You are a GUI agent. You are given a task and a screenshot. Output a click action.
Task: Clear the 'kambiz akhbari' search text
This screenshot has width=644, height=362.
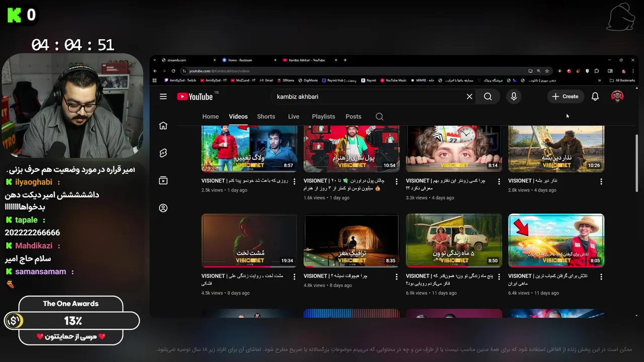point(469,97)
